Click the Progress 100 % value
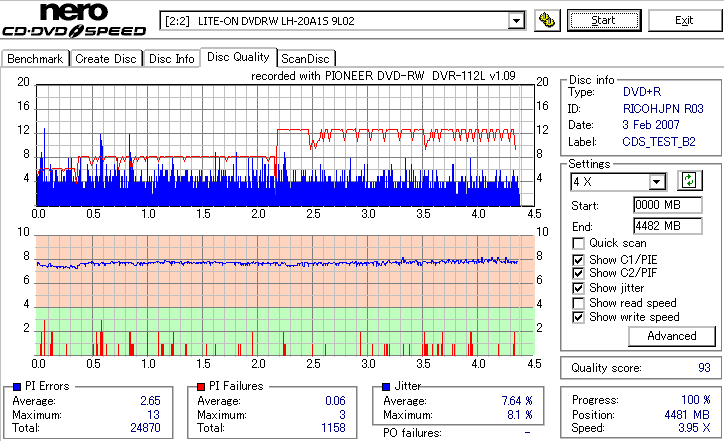Screen dimensions: 724x441 point(696,400)
